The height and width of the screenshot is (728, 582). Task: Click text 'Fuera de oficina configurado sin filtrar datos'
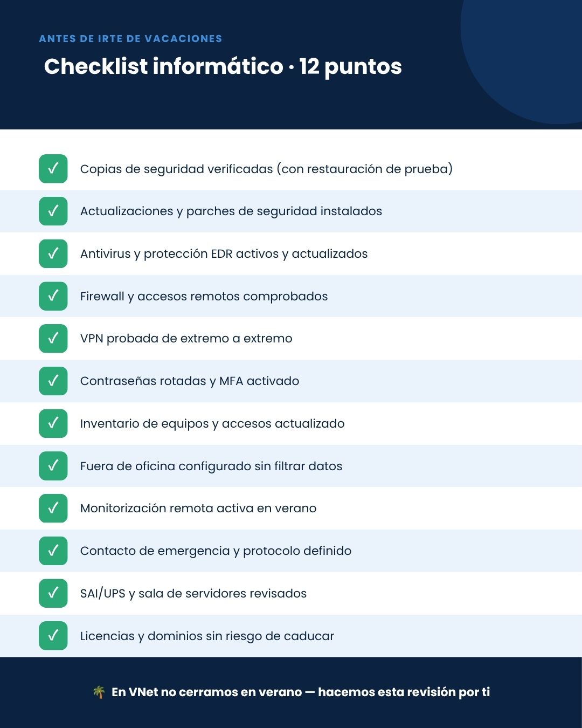tap(211, 466)
